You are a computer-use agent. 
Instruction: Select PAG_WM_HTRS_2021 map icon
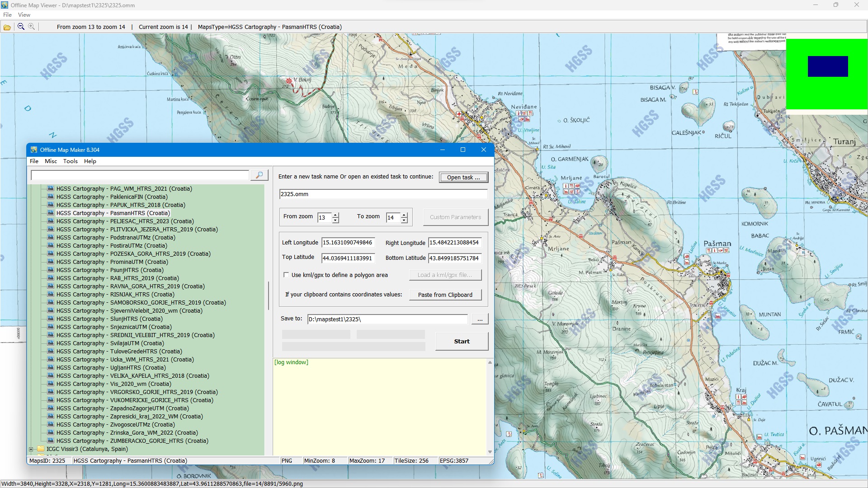51,188
